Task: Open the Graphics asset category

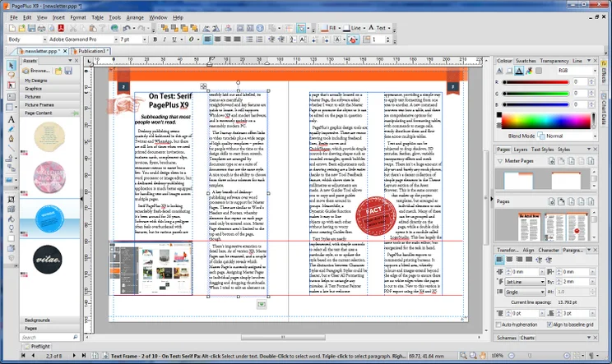Action: click(x=49, y=89)
